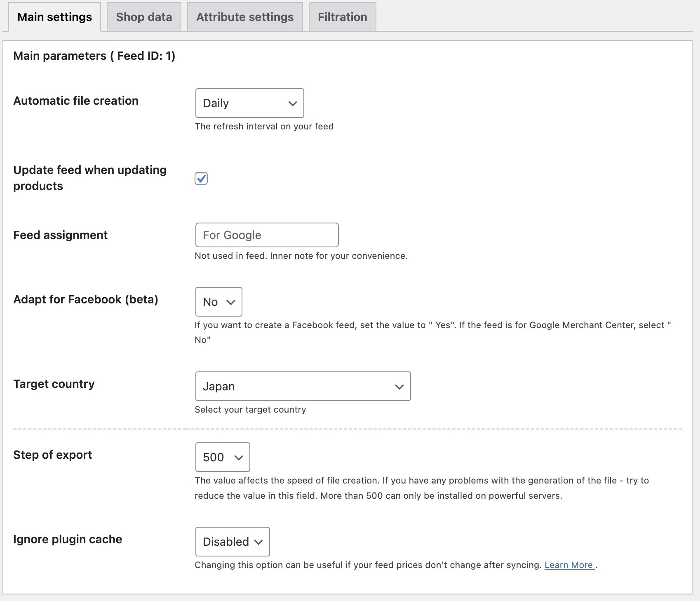This screenshot has width=700, height=601.
Task: Switch to the Shop data tab
Action: pos(143,16)
